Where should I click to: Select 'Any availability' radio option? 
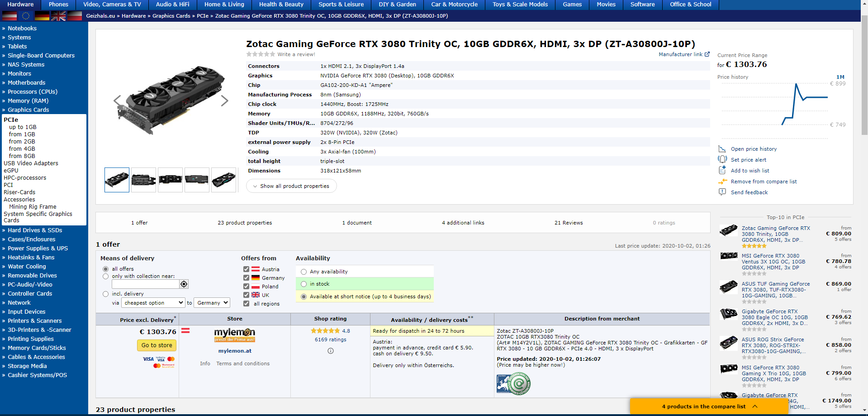click(304, 272)
